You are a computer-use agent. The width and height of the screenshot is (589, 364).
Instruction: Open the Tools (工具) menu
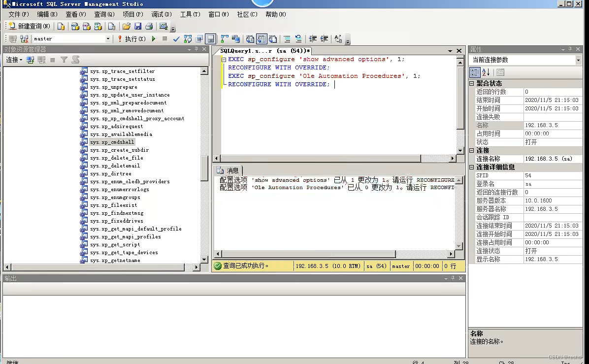click(x=190, y=14)
